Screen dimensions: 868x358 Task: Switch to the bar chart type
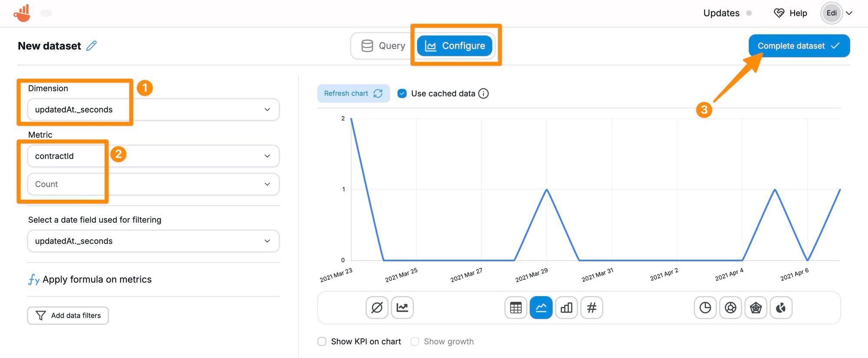tap(566, 308)
